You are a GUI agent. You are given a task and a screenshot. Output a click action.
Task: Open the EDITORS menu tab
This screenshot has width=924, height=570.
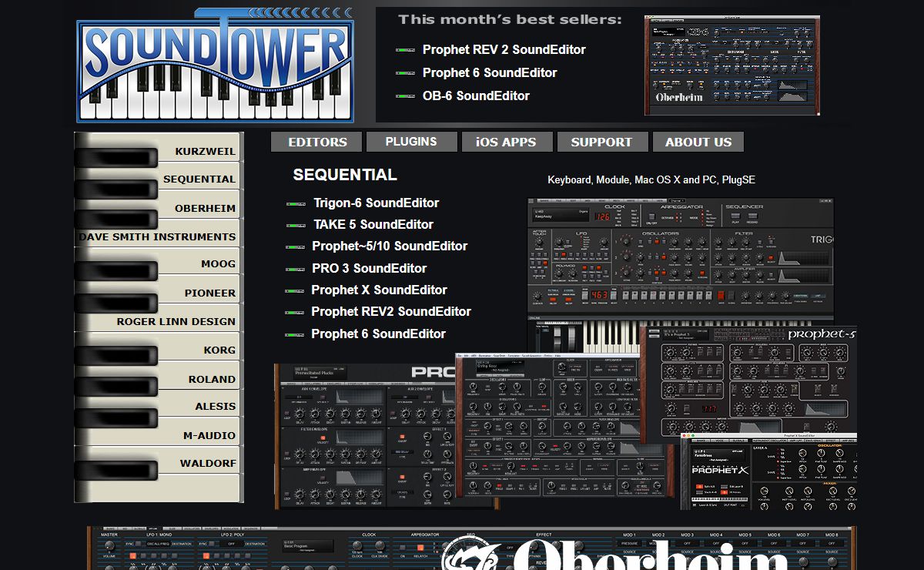(317, 142)
